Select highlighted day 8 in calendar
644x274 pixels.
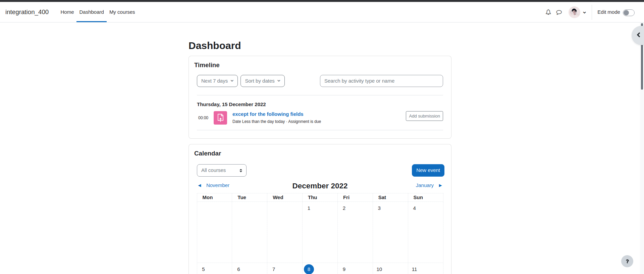309,269
